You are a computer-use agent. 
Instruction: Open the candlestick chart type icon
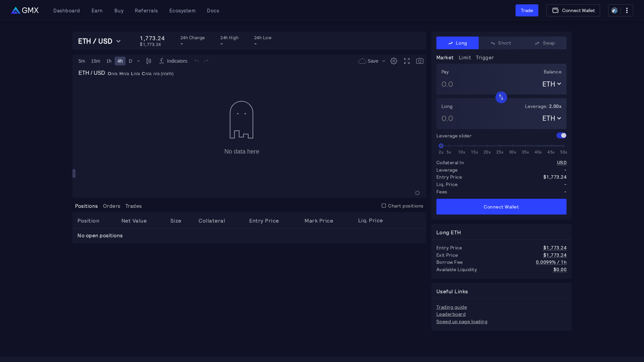pyautogui.click(x=149, y=61)
